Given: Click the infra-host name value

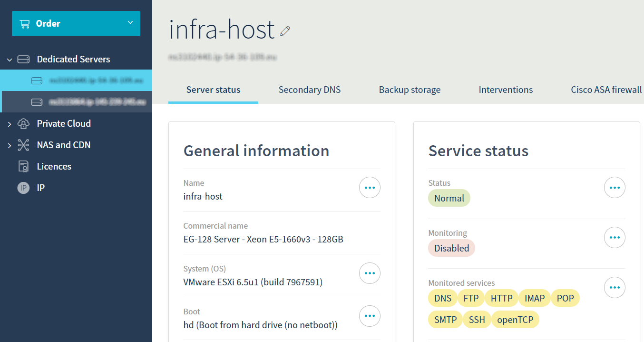Looking at the screenshot, I should click(203, 196).
